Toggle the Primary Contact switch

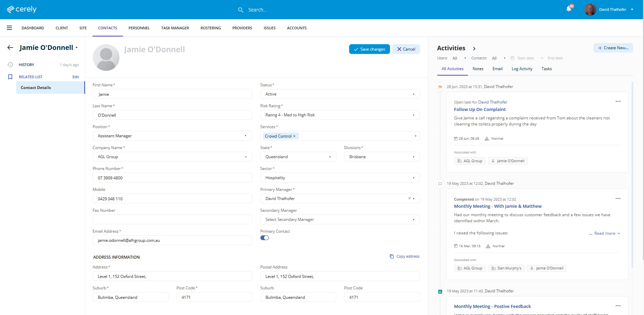[264, 238]
